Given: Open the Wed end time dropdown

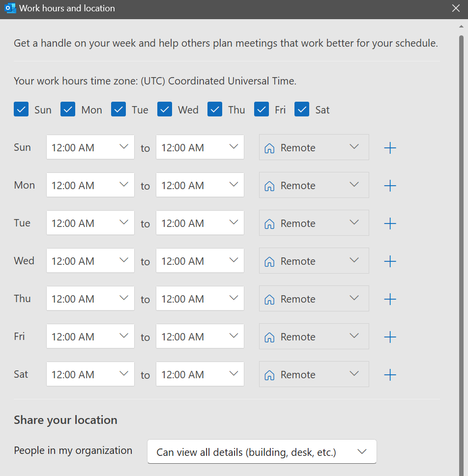Looking at the screenshot, I should click(x=200, y=260).
